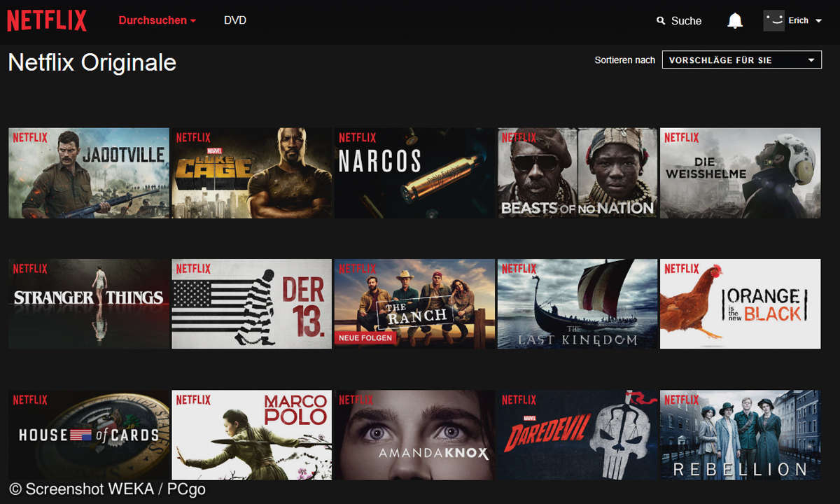Open the Marco Polo title
The height and width of the screenshot is (504, 840).
click(x=252, y=435)
